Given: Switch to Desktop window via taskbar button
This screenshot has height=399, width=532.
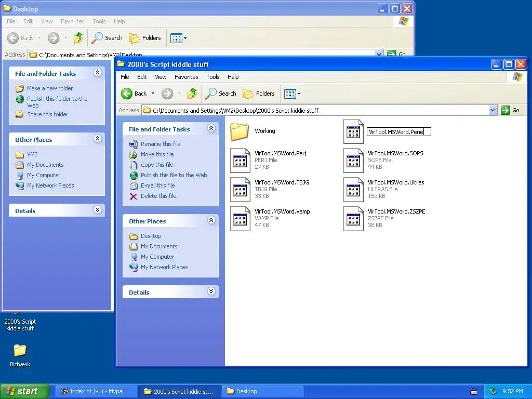Looking at the screenshot, I should (x=262, y=392).
